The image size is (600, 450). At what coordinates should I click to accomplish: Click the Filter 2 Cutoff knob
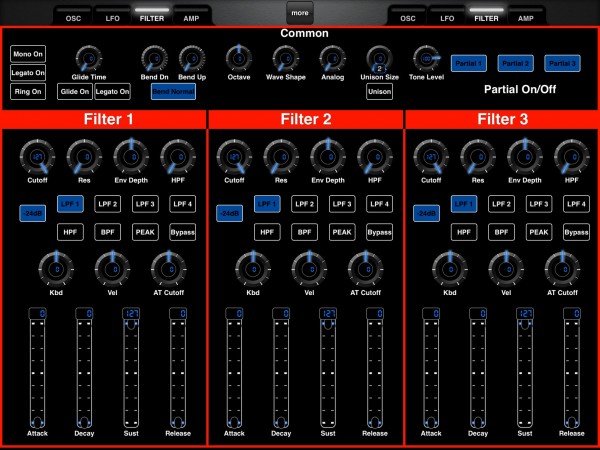pyautogui.click(x=234, y=157)
